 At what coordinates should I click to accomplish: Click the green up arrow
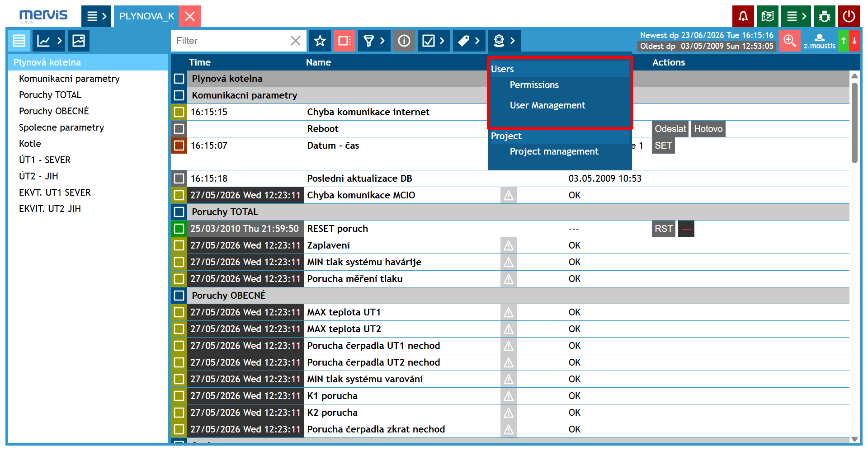click(x=843, y=41)
